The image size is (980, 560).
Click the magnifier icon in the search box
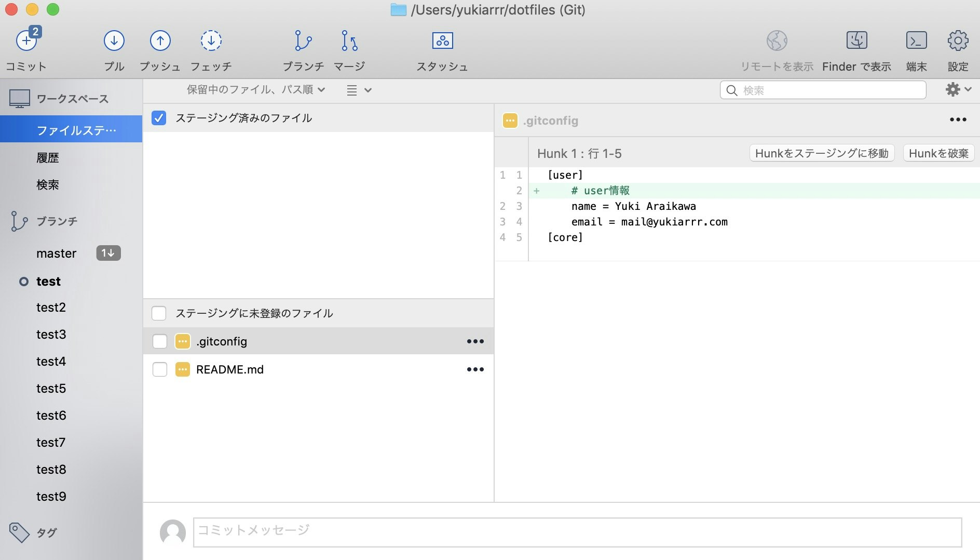[732, 90]
